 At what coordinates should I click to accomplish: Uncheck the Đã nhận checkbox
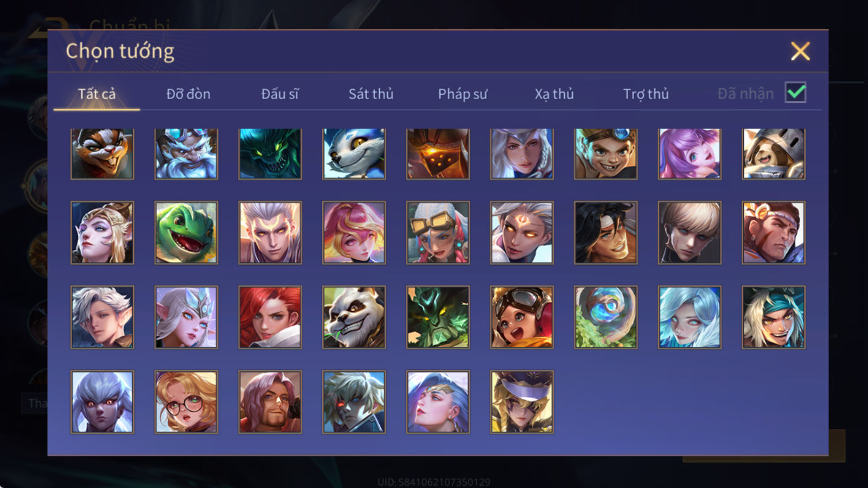pos(795,93)
